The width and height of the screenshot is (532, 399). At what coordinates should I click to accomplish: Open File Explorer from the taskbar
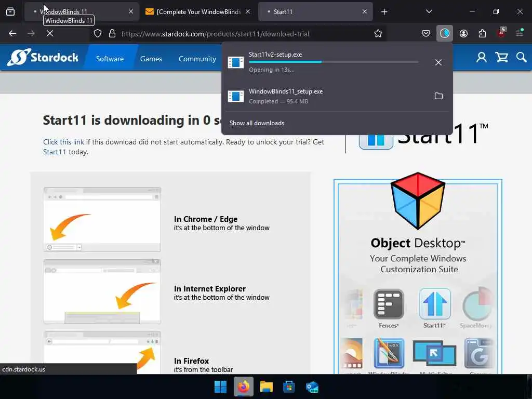(x=267, y=387)
